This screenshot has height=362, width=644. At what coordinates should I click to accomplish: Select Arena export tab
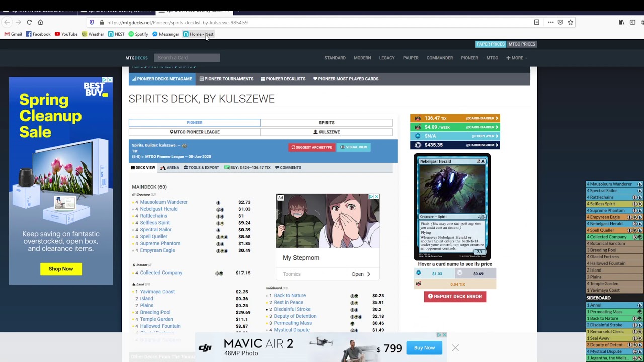pyautogui.click(x=170, y=168)
